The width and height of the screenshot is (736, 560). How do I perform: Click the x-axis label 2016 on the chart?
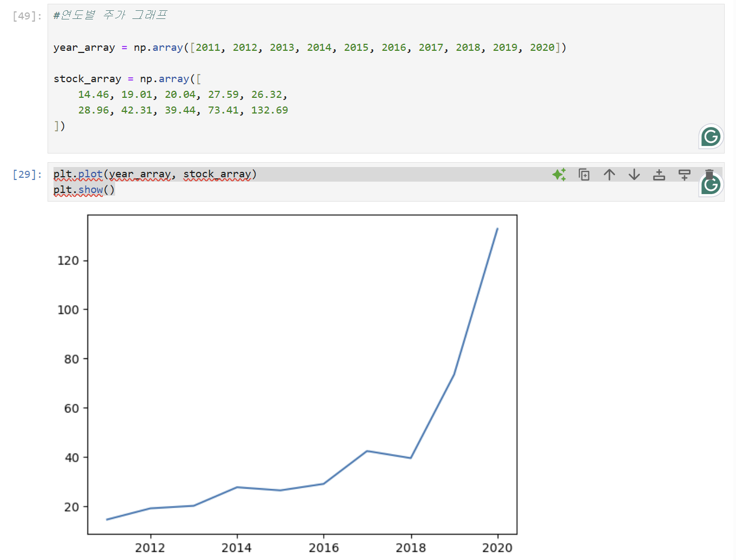click(x=324, y=548)
